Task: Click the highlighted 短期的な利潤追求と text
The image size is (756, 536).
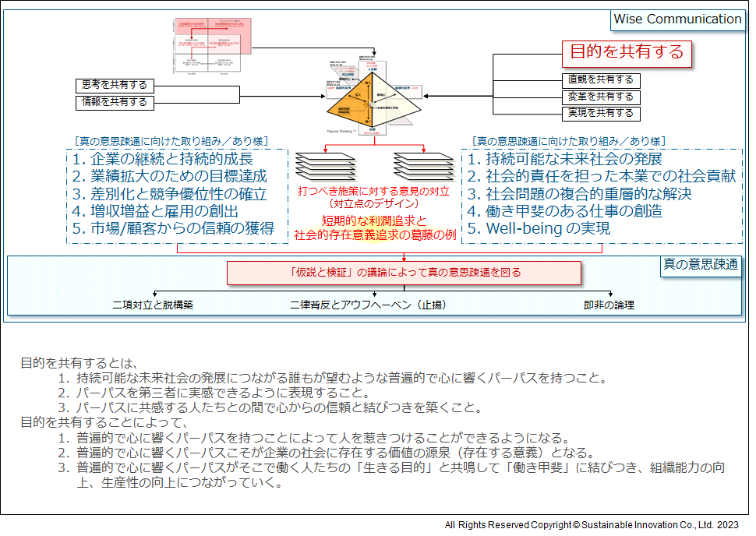Action: (x=373, y=220)
